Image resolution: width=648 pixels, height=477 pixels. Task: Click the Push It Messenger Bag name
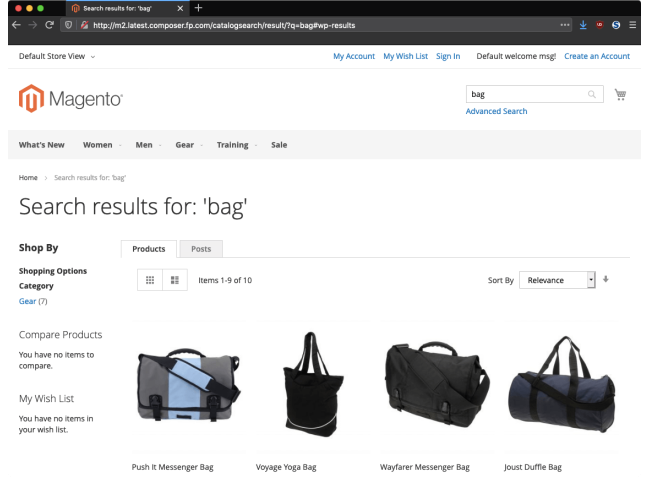172,467
